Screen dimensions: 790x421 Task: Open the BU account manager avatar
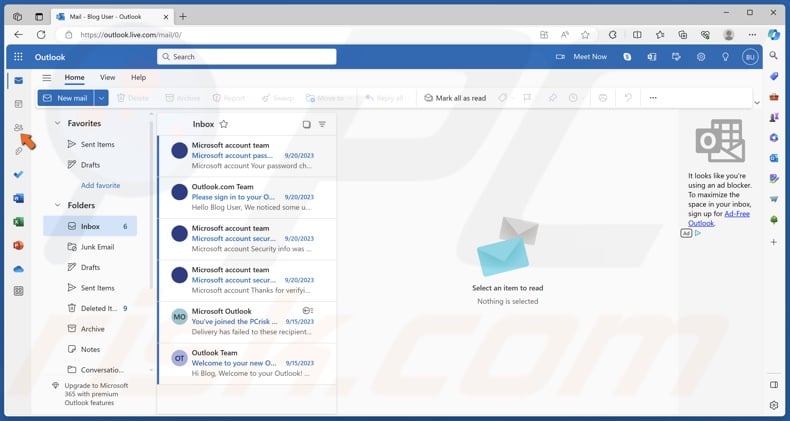[750, 57]
